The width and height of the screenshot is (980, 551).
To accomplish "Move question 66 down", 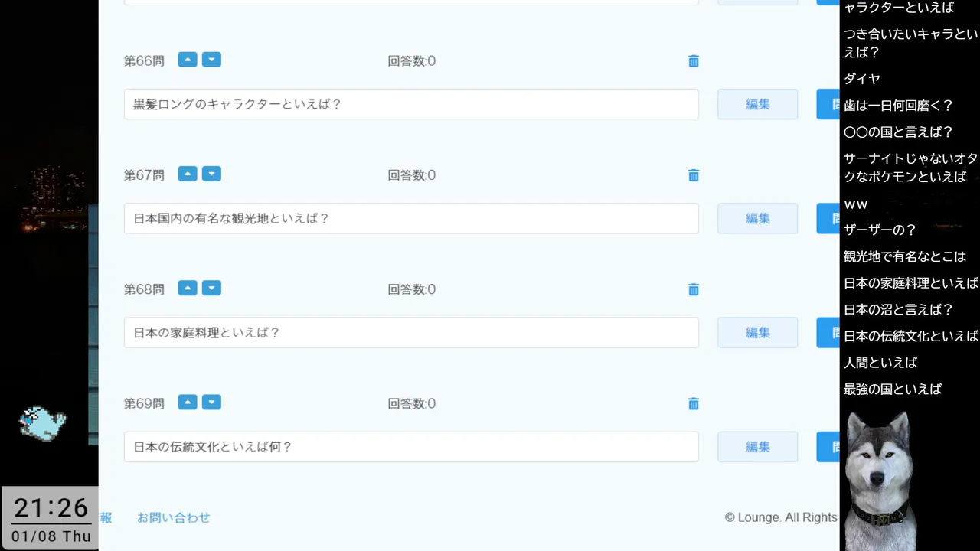I will pyautogui.click(x=211, y=60).
